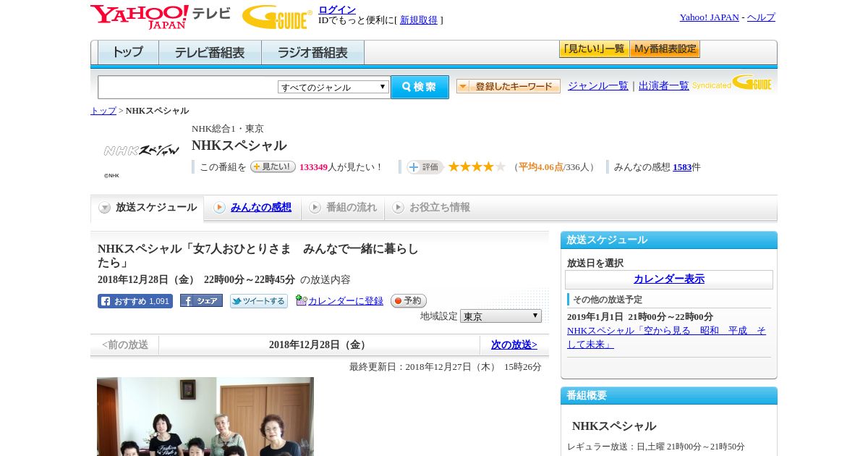Run the search with the 検索 button
This screenshot has width=868, height=456.
pyautogui.click(x=420, y=87)
